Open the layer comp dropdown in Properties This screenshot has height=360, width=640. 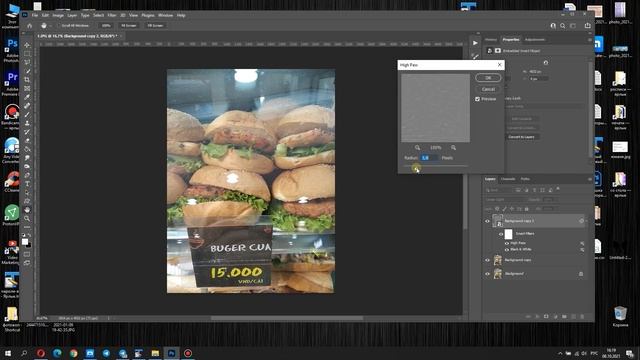click(x=545, y=107)
